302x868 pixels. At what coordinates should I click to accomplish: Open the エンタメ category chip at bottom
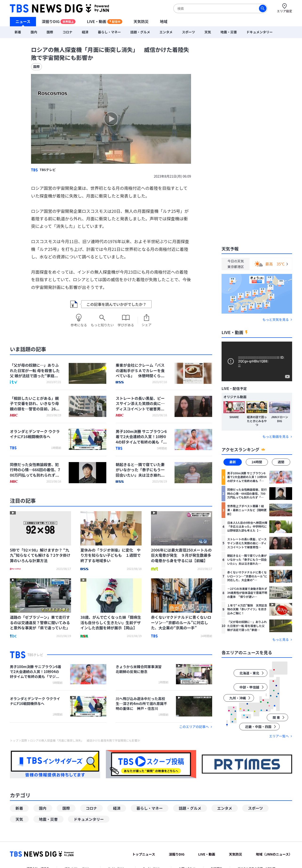(224, 808)
